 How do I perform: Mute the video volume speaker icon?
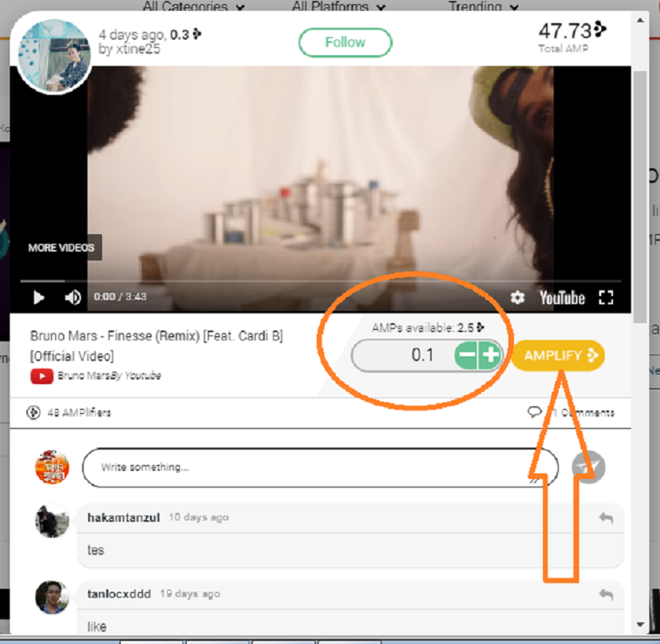[x=73, y=298]
